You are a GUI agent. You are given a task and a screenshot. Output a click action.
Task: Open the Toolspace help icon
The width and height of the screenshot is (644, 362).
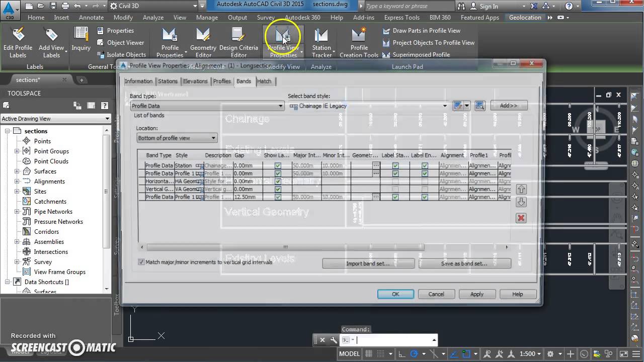coord(104,106)
